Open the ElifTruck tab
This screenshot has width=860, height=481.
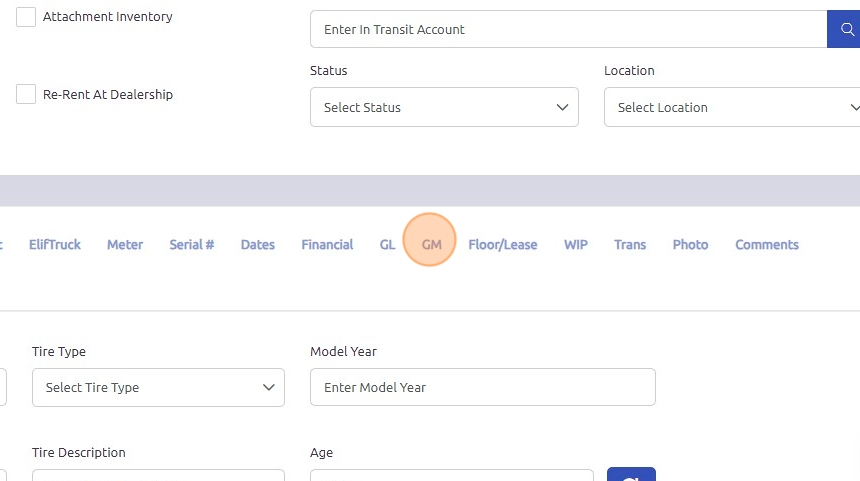point(55,244)
